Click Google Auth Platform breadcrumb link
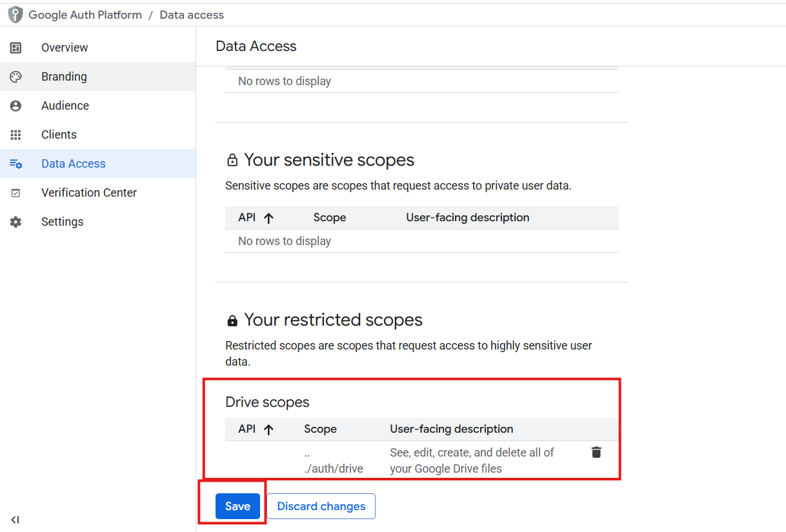Screen dimensions: 786x532 pos(85,15)
